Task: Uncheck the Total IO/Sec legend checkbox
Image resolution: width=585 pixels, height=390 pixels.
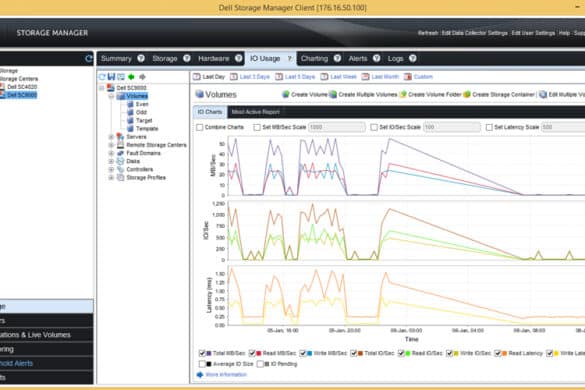Action: pyautogui.click(x=354, y=353)
